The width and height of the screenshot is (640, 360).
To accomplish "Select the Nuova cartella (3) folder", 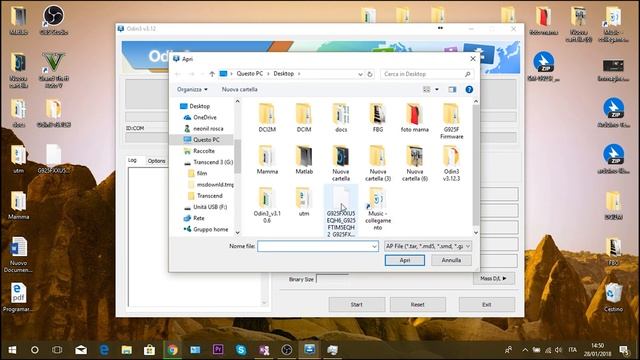I will pyautogui.click(x=378, y=163).
